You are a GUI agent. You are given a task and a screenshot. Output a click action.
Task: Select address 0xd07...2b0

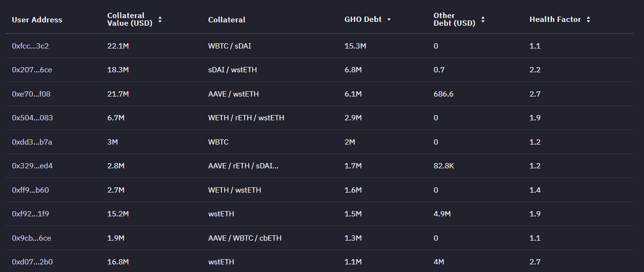coord(32,262)
